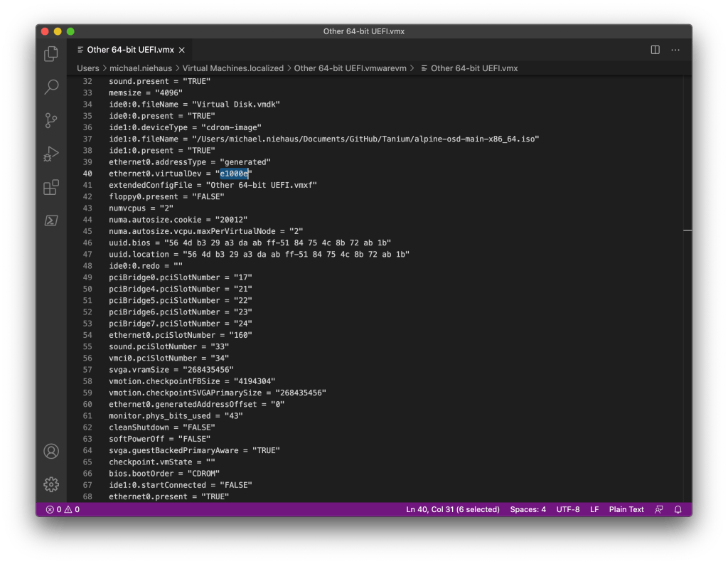728x564 pixels.
Task: Open the Source Control view
Action: pos(51,120)
